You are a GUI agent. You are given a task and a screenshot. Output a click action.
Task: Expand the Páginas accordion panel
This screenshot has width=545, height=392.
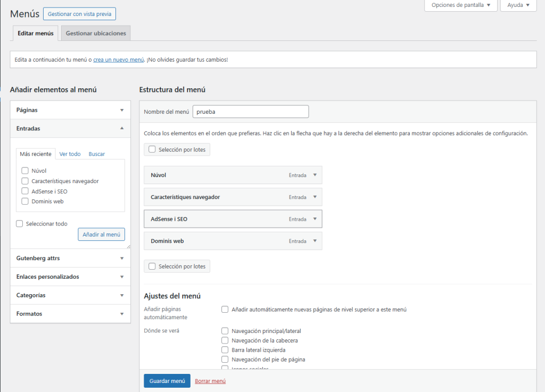(x=122, y=110)
